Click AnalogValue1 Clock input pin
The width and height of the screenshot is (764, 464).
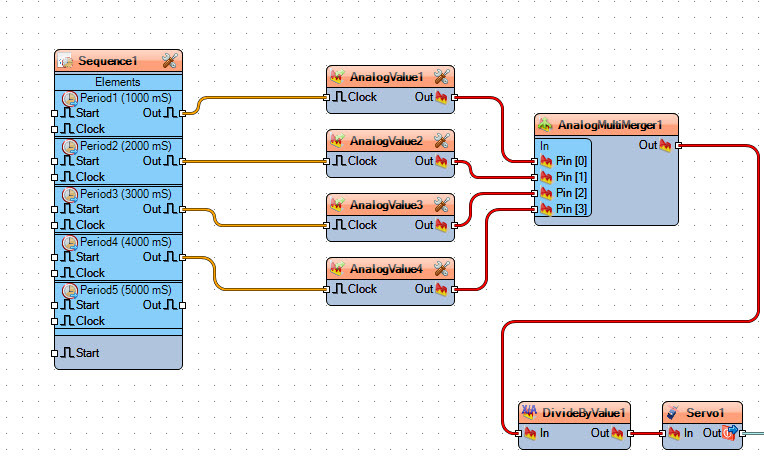tap(327, 97)
